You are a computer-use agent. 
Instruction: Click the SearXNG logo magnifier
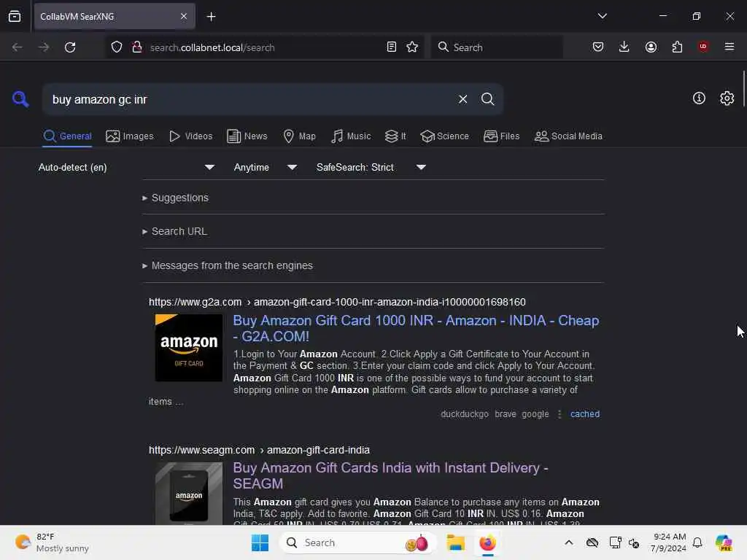[20, 99]
